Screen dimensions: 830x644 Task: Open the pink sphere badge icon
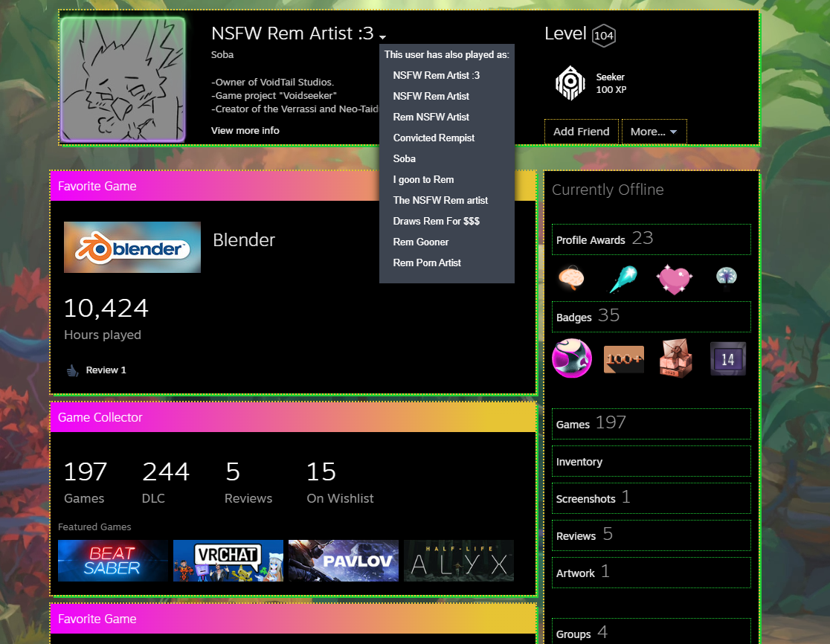[572, 358]
